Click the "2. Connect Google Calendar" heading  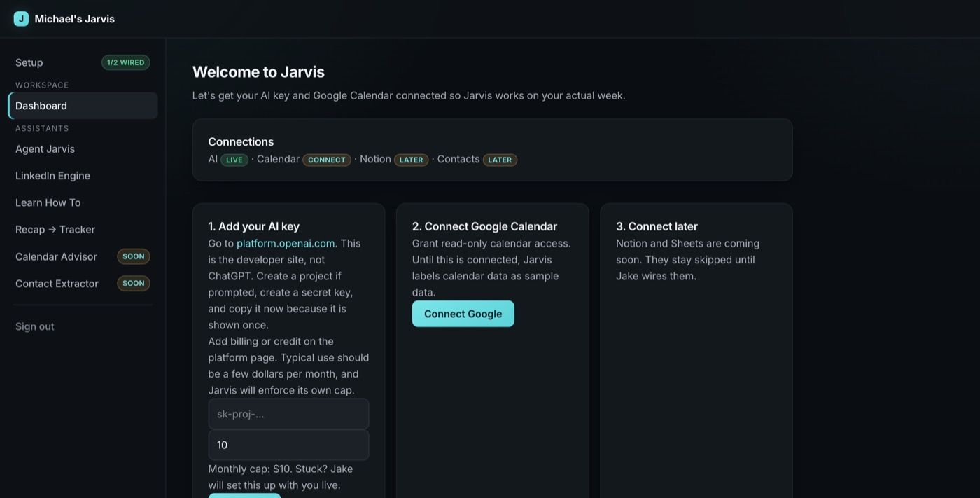tap(484, 226)
